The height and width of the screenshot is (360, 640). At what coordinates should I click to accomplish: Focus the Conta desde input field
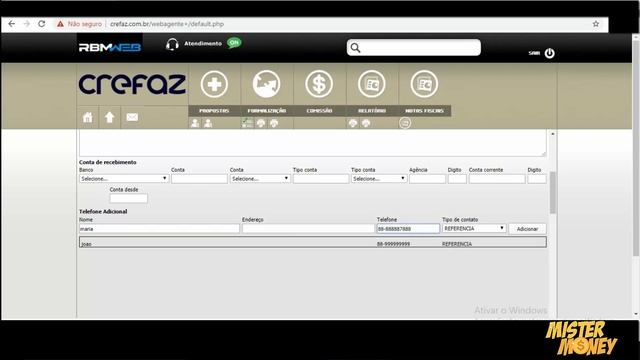[x=129, y=198]
